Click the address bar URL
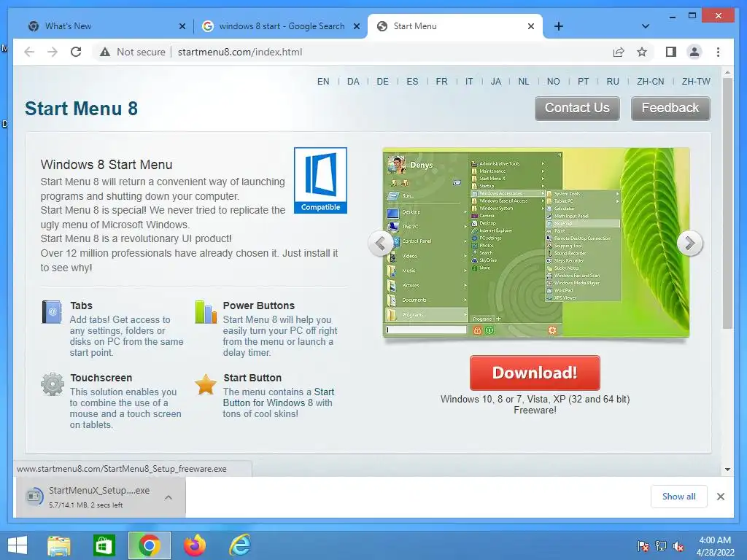Viewport: 747px width, 560px height. pyautogui.click(x=239, y=52)
